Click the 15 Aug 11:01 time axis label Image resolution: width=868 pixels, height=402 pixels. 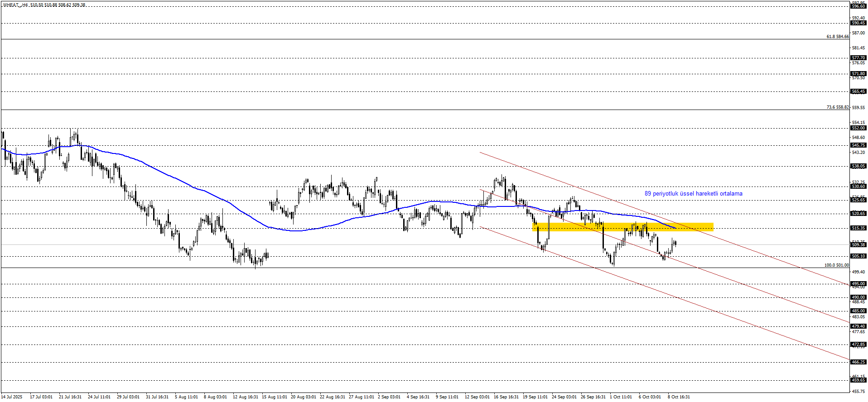275,397
